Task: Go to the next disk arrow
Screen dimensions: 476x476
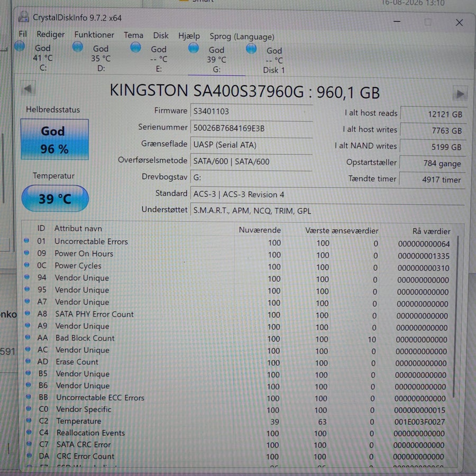Action: [x=460, y=94]
